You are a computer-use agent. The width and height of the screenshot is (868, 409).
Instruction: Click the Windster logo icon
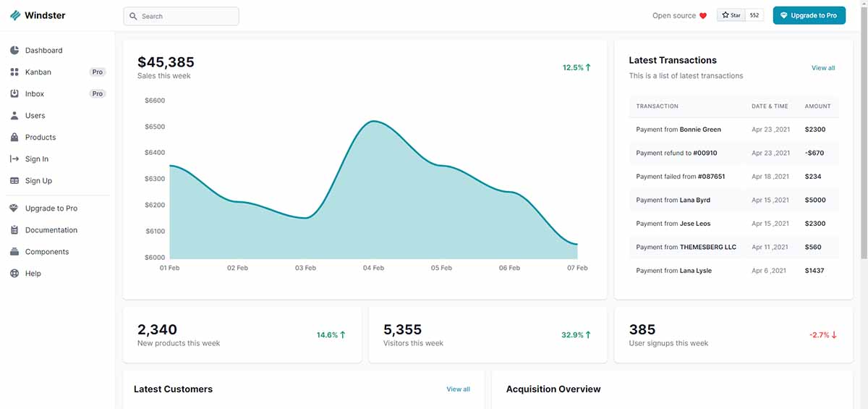tap(15, 15)
